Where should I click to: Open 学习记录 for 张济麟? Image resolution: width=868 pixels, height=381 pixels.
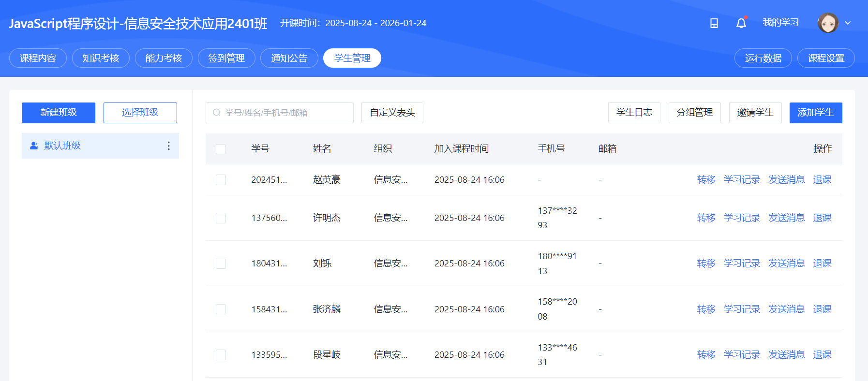742,309
